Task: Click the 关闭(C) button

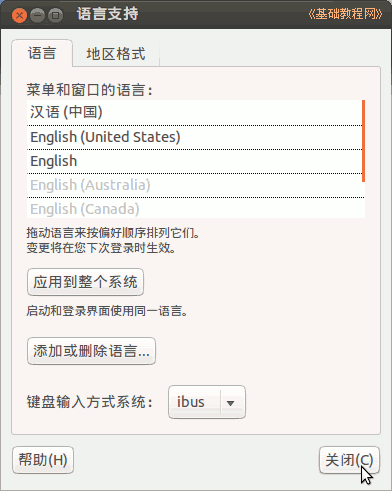Action: (349, 460)
